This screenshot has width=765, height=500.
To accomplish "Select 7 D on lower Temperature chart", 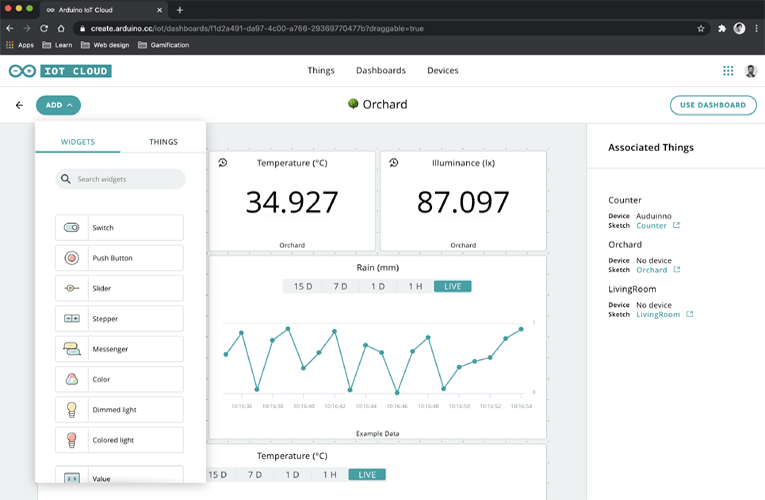I will pos(255,475).
